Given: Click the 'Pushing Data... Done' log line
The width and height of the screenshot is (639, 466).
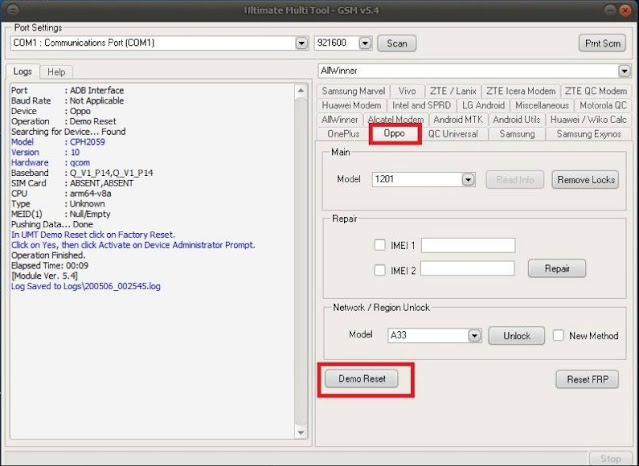Looking at the screenshot, I should pos(52,224).
